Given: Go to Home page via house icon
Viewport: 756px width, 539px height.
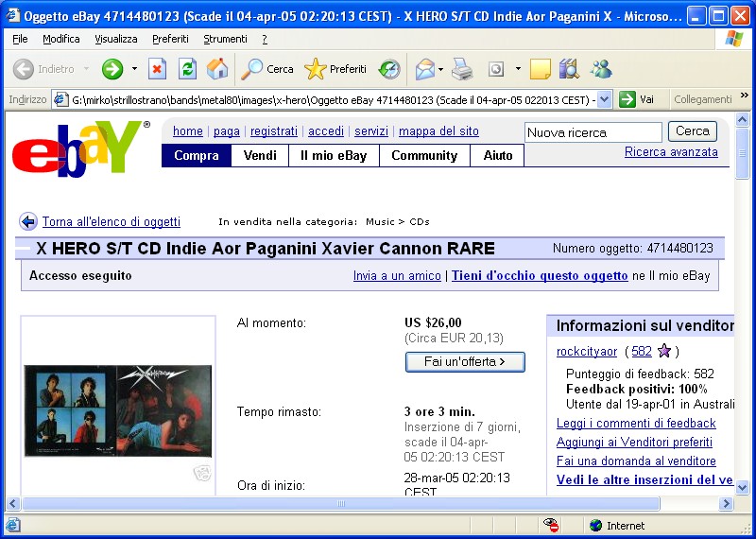Looking at the screenshot, I should pyautogui.click(x=217, y=69).
